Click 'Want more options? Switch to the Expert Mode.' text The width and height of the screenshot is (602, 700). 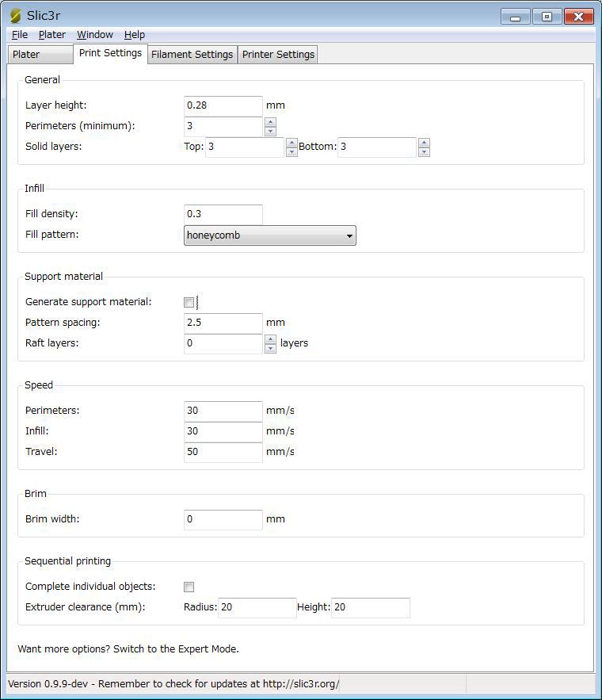[128, 649]
